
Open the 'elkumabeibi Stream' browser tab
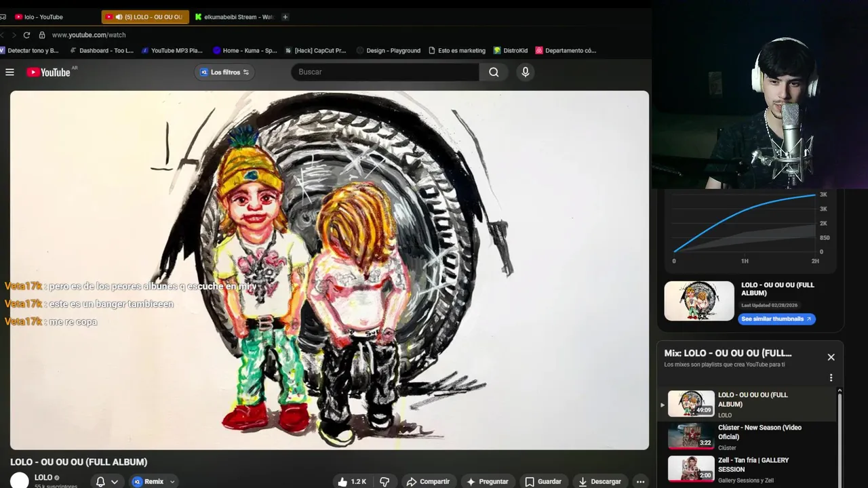[234, 17]
